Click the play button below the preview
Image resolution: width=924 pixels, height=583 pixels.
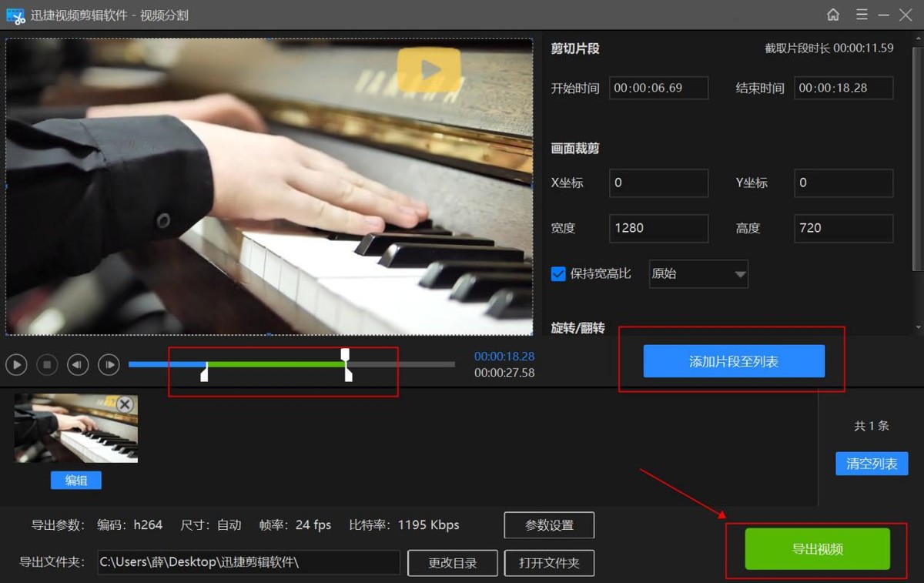(x=16, y=364)
